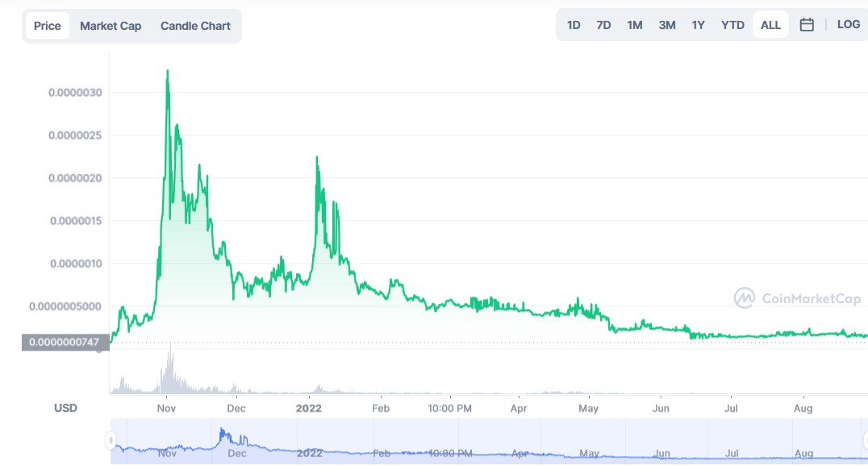Select the 3M time range
This screenshot has height=470, width=868.
tap(666, 24)
